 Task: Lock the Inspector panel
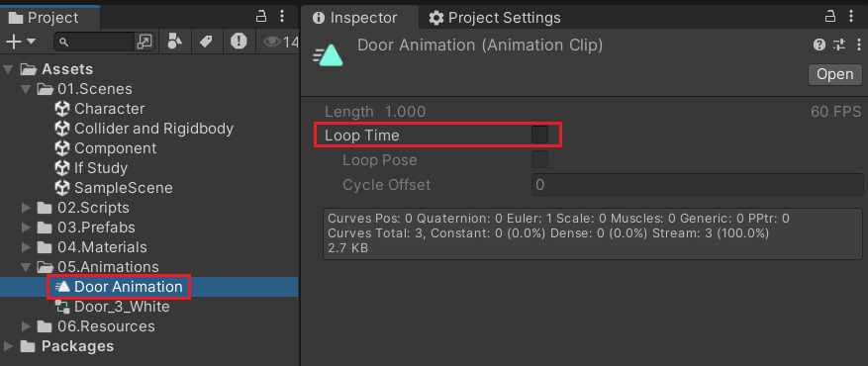[x=829, y=17]
